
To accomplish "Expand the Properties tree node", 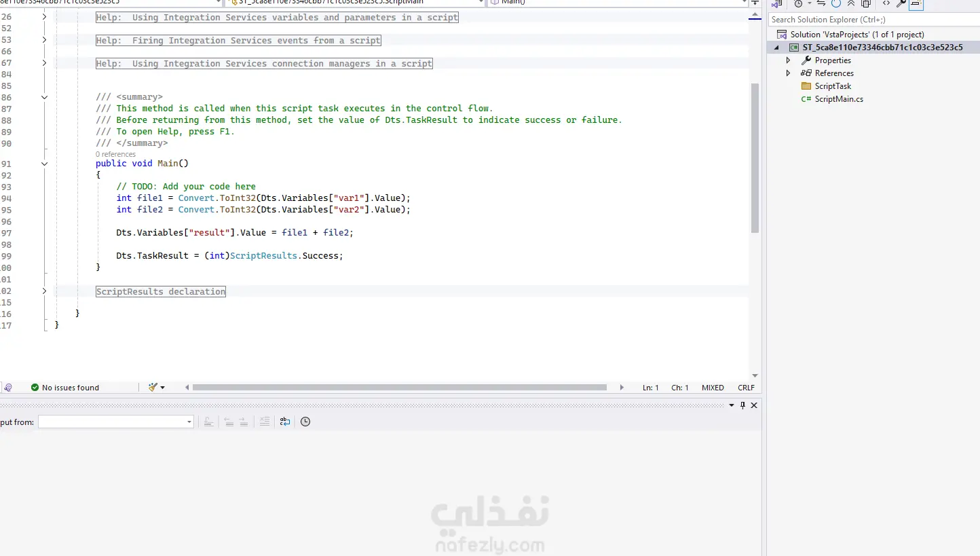I will [x=788, y=60].
